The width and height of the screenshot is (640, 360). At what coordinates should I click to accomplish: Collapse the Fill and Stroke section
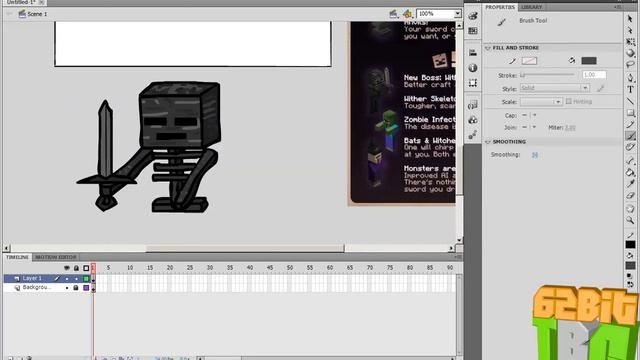487,48
